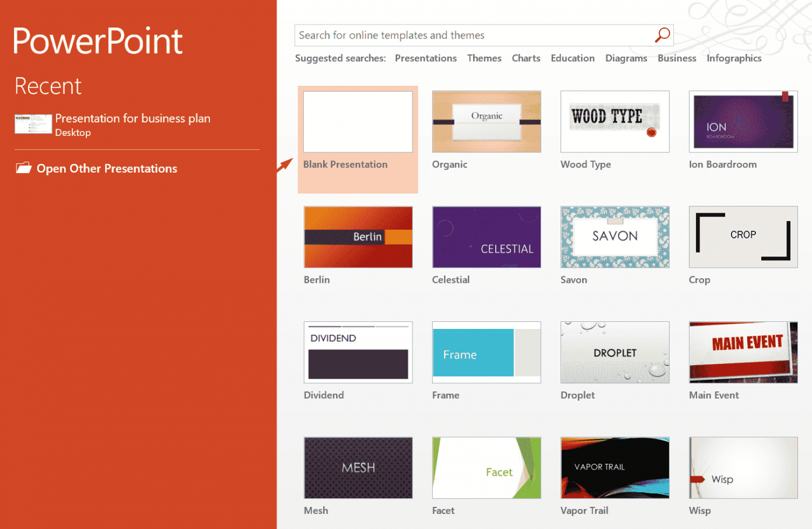The width and height of the screenshot is (812, 529).
Task: Select the Ion Boardroom template
Action: [743, 121]
